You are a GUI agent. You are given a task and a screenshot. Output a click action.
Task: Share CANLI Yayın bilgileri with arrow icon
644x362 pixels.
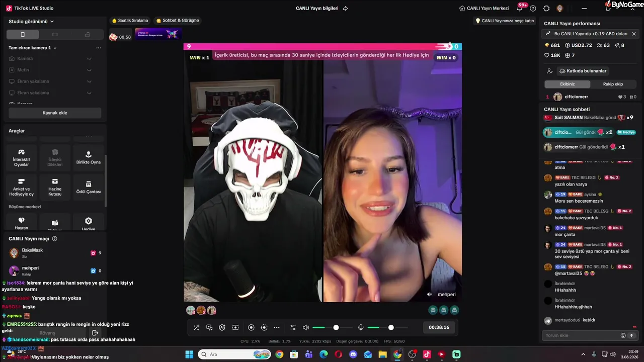coord(345,8)
